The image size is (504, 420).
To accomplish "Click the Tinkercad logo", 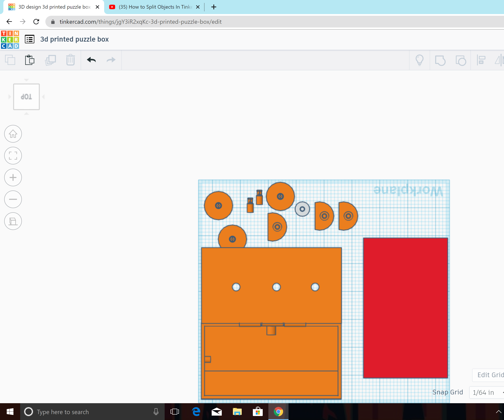I will click(x=10, y=40).
